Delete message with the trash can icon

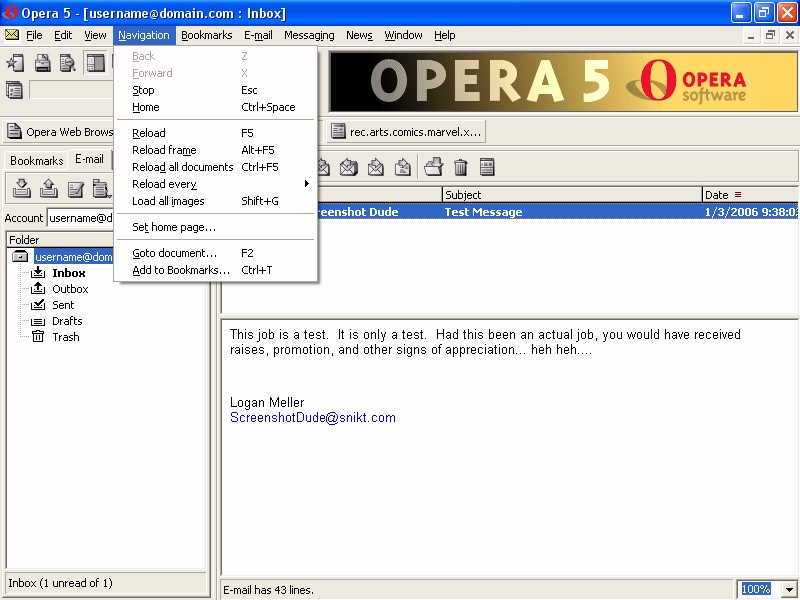(x=461, y=167)
